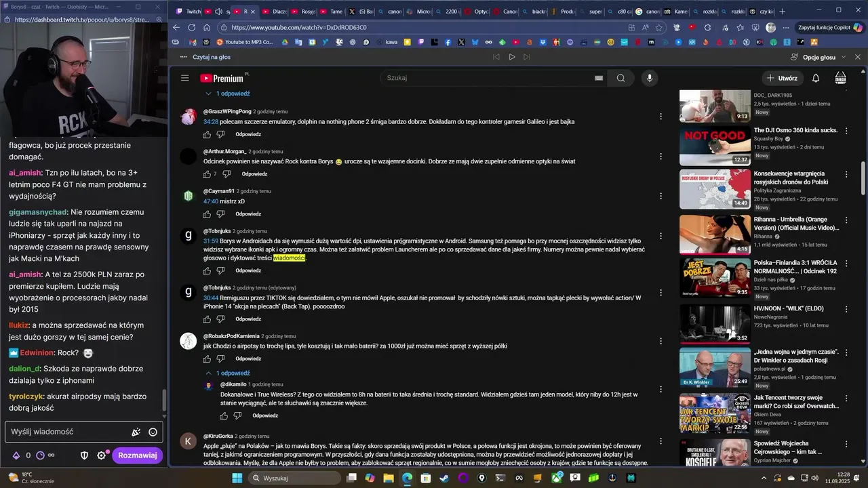Open the YouTube hamburger guide menu

pos(184,78)
